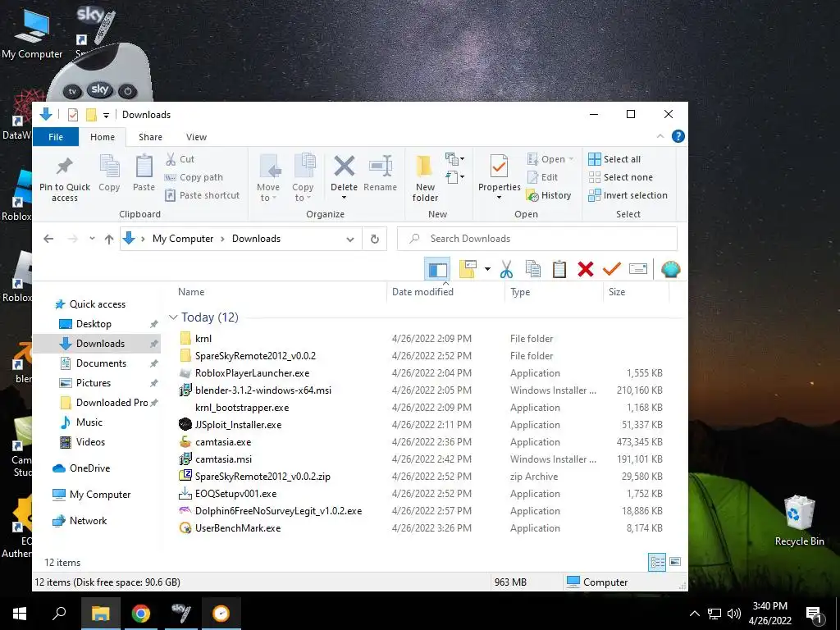
Task: Switch to the View tab
Action: 196,137
